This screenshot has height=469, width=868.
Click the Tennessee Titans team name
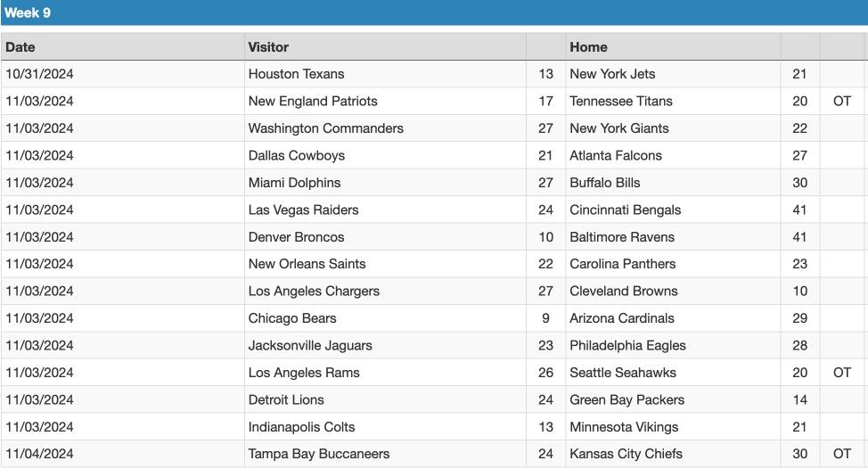point(621,102)
